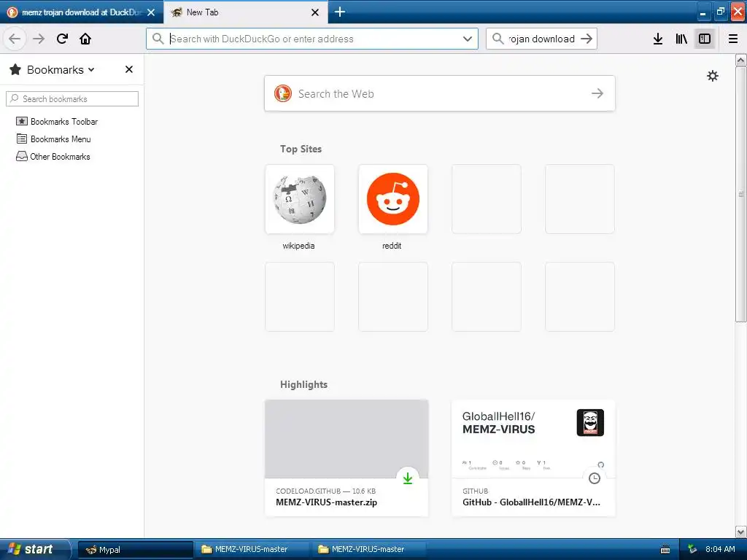Click the reddit label under its tile
747x560 pixels.
tap(392, 246)
